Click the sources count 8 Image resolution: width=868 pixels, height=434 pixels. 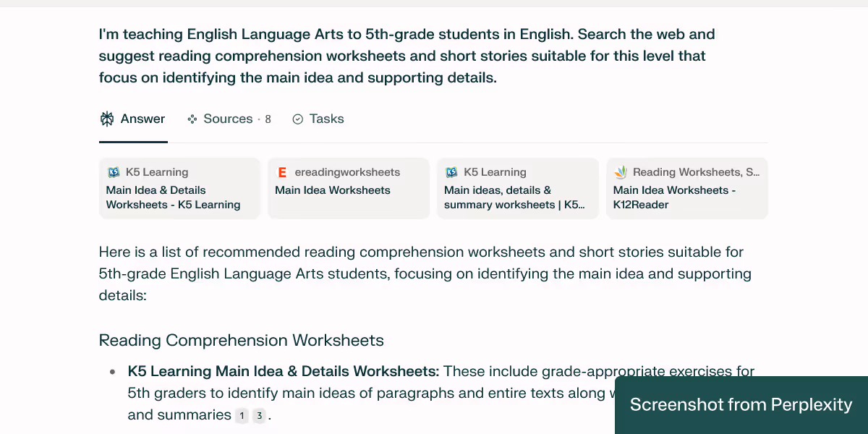(268, 119)
